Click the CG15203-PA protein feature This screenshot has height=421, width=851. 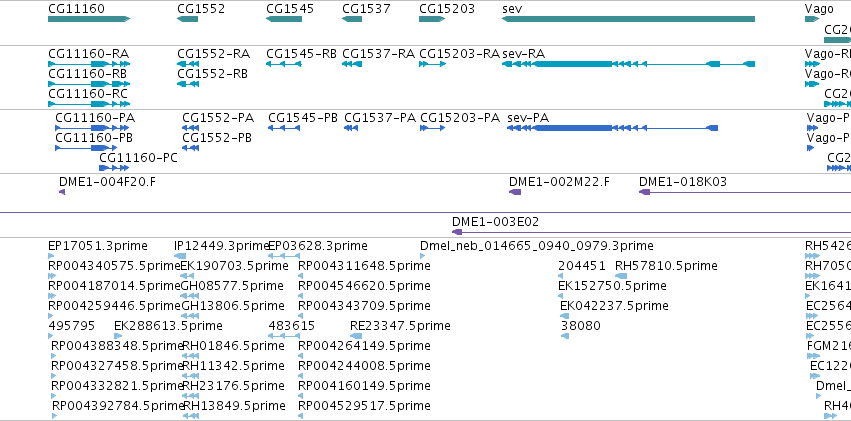pyautogui.click(x=433, y=128)
